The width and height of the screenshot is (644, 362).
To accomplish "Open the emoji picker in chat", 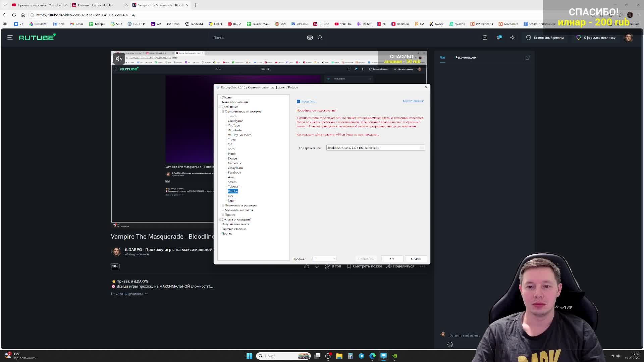I will coord(450,344).
